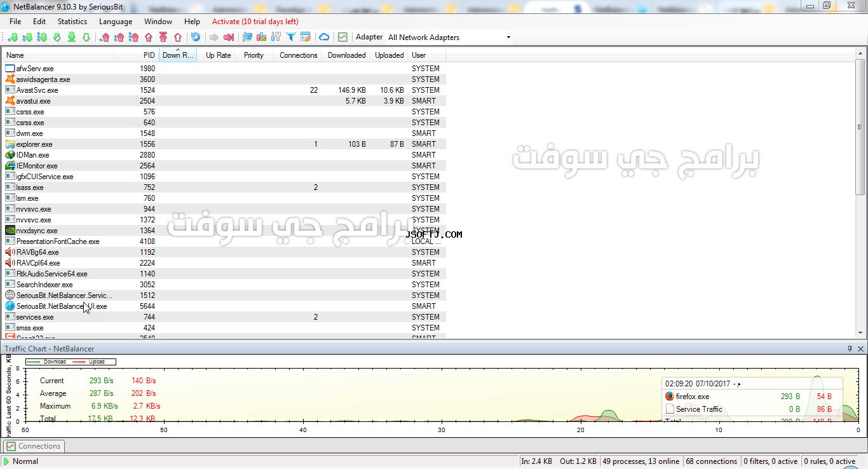Click green download arrow with base bar
This screenshot has width=868, height=469.
(71, 37)
